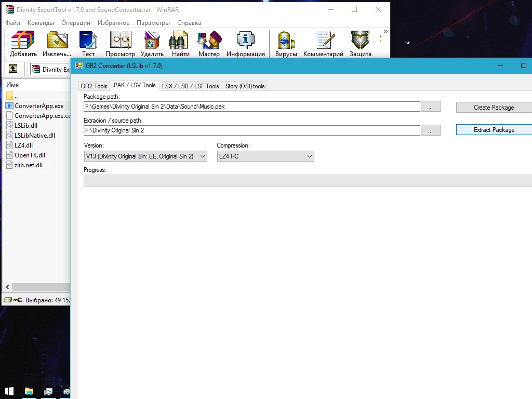Open the Compression dropdown showing LZ4 HC
Image resolution: width=532 pixels, height=399 pixels.
tap(310, 156)
